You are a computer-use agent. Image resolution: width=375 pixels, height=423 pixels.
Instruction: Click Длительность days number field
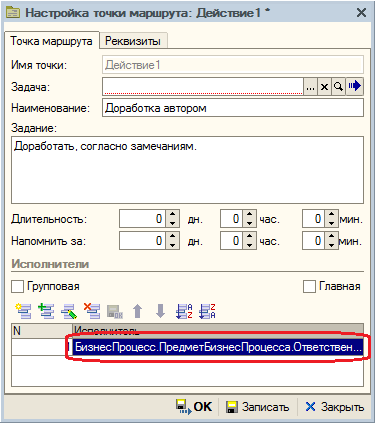(x=142, y=219)
